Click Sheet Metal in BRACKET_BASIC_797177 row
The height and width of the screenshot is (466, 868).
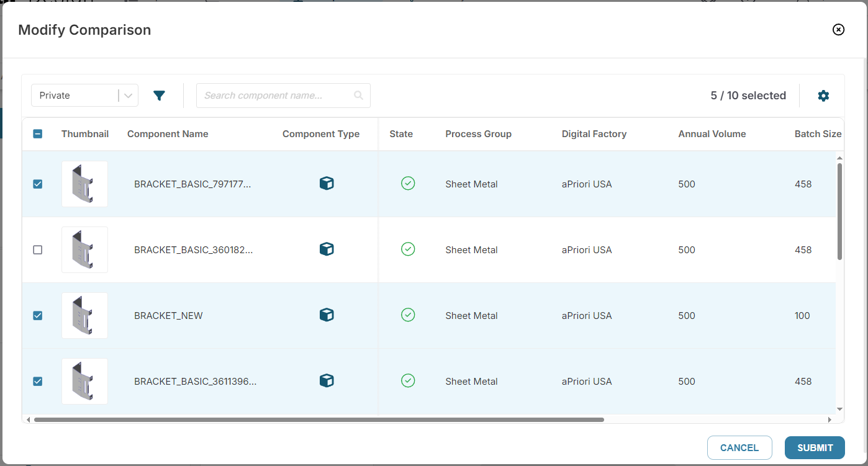(x=471, y=184)
